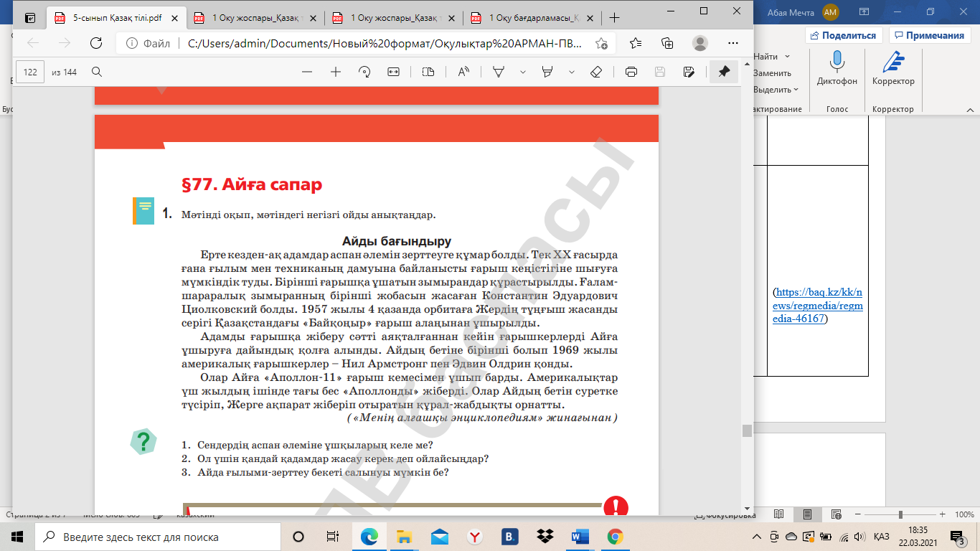Screen dimensions: 980x551
Task: Expand the Найти dropdown in Word
Action: coord(787,56)
